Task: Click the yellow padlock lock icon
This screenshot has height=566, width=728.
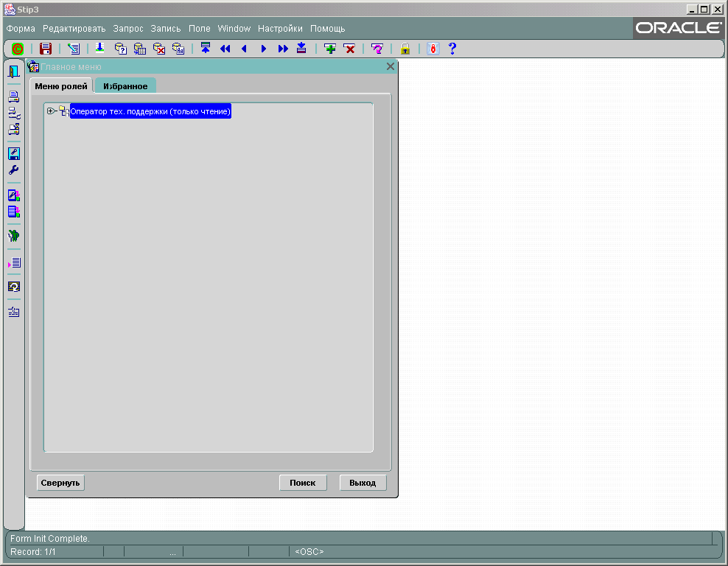Action: click(405, 49)
